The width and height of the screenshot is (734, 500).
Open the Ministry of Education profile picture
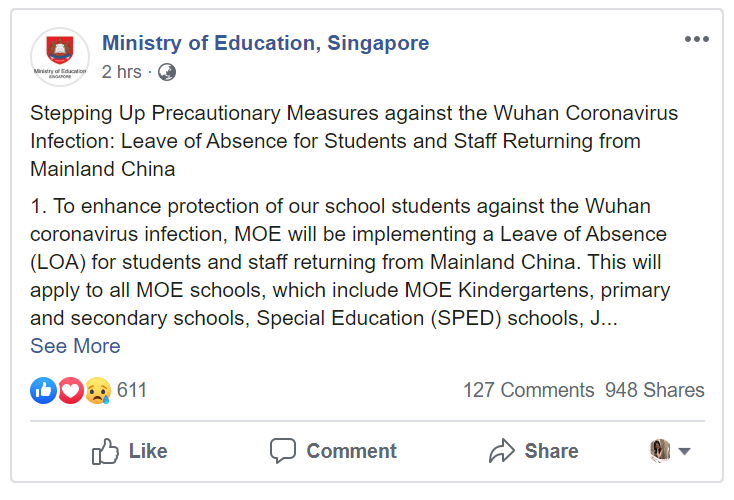pyautogui.click(x=60, y=57)
